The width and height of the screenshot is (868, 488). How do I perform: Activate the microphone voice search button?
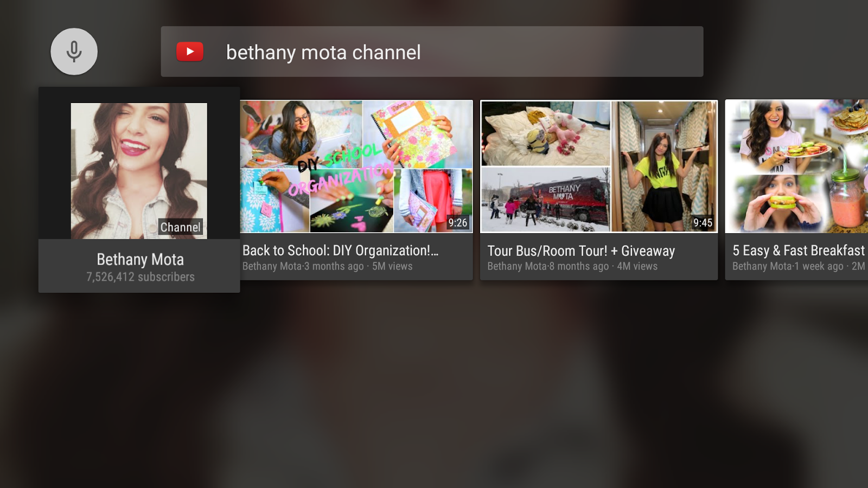tap(74, 52)
